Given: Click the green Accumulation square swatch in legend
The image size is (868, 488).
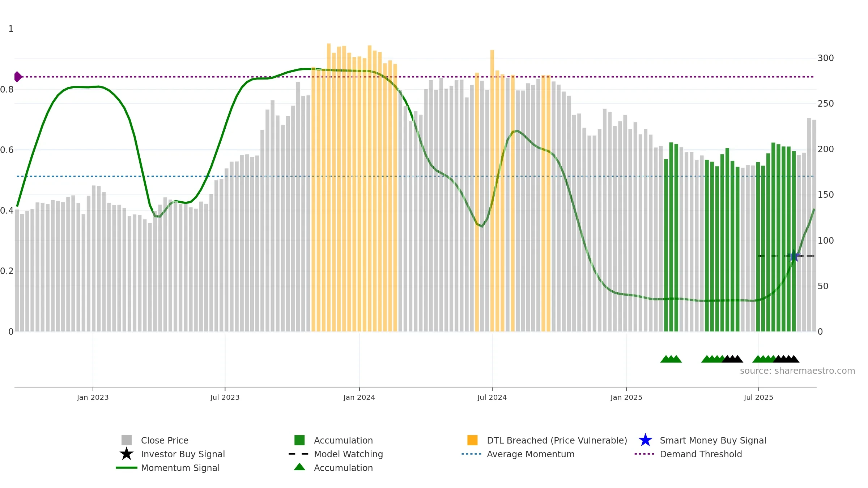Looking at the screenshot, I should (x=299, y=440).
